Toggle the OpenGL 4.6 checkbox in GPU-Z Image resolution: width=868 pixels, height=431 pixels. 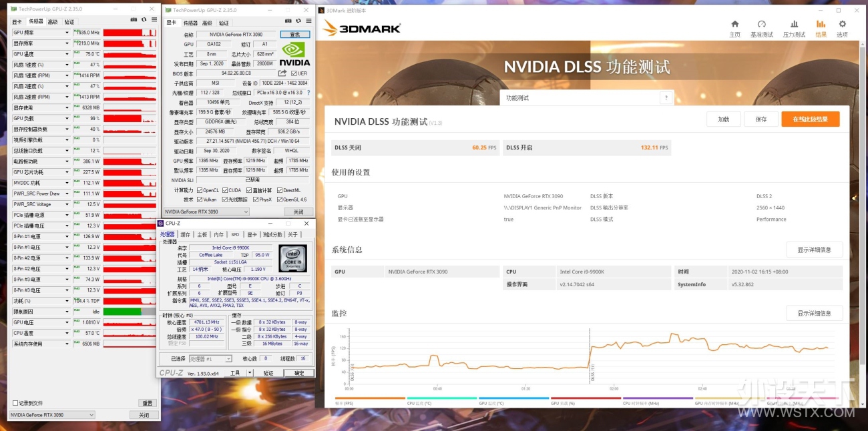[280, 199]
